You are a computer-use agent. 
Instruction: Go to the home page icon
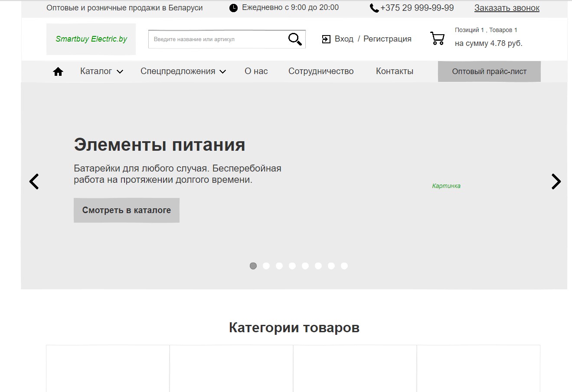(58, 72)
